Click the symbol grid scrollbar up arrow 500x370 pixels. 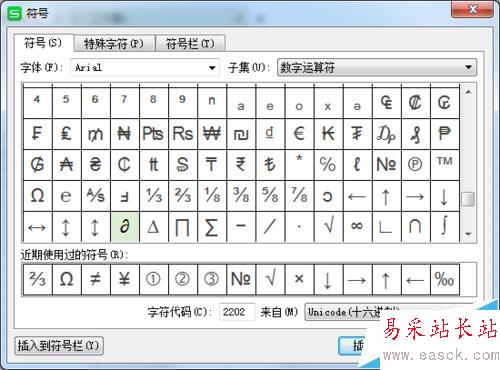pos(468,92)
